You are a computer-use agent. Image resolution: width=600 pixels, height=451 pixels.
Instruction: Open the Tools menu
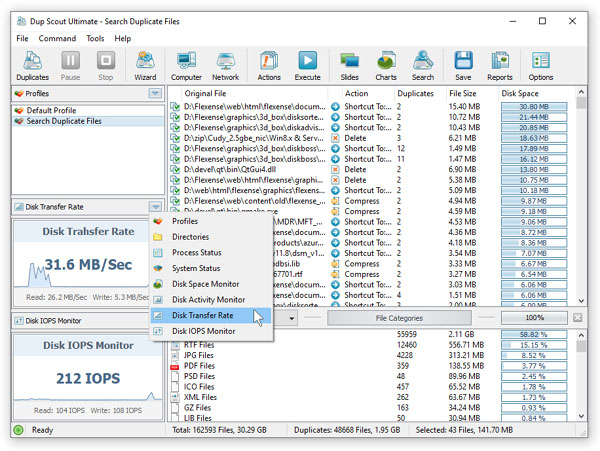pyautogui.click(x=95, y=39)
